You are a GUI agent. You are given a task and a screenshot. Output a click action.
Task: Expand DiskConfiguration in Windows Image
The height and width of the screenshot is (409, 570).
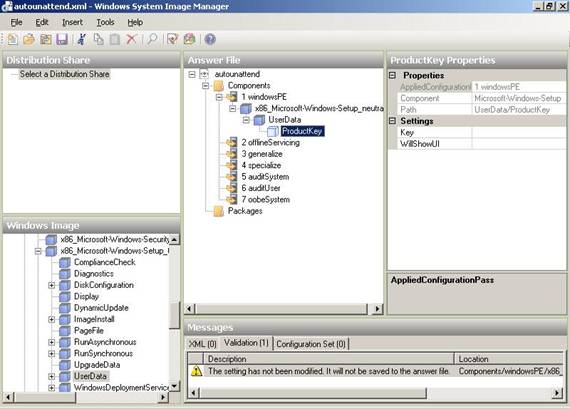point(52,285)
